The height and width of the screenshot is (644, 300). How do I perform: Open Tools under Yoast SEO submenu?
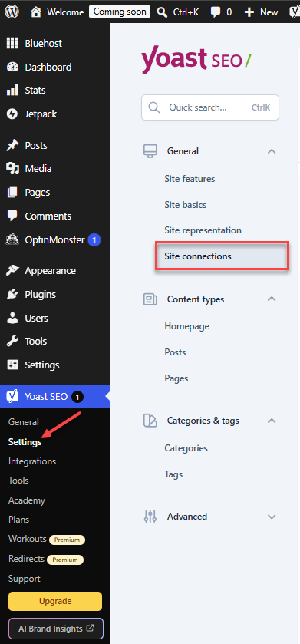(18, 481)
